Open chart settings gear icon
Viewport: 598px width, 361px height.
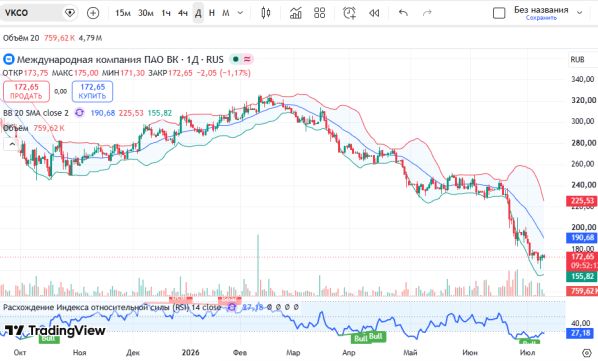(587, 353)
